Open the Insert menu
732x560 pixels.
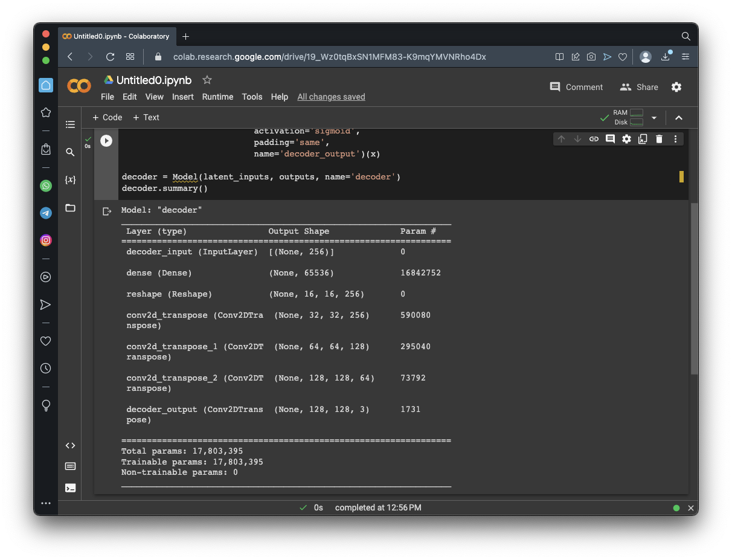coord(182,97)
